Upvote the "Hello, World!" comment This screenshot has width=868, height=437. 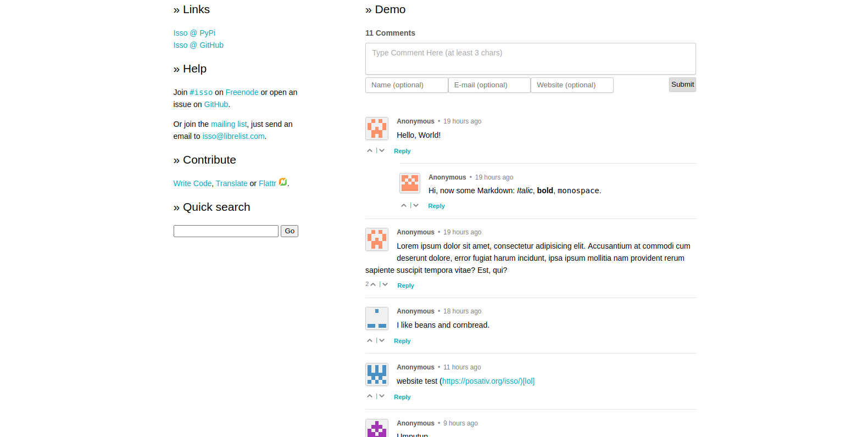click(370, 150)
